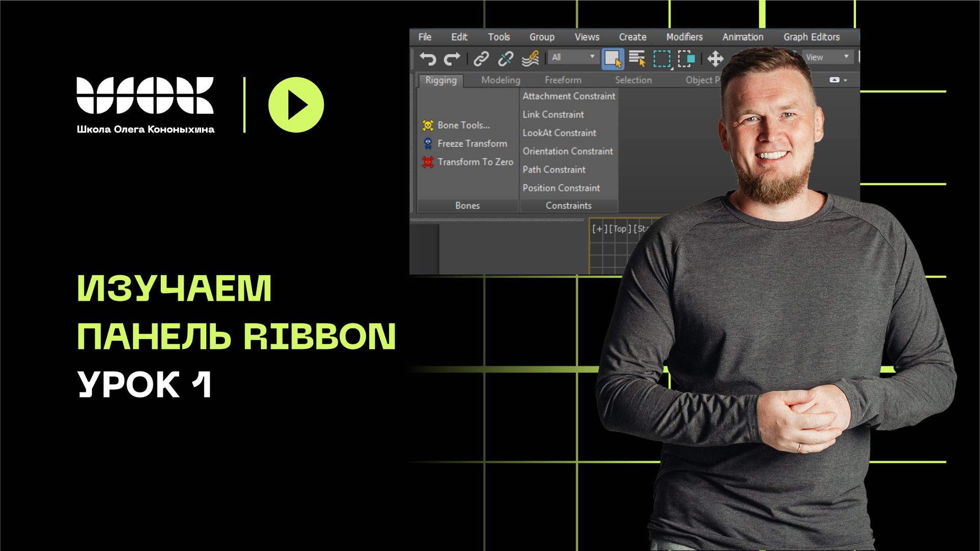Image resolution: width=980 pixels, height=551 pixels.
Task: Click the Rectangular Selection Region icon
Action: click(662, 59)
